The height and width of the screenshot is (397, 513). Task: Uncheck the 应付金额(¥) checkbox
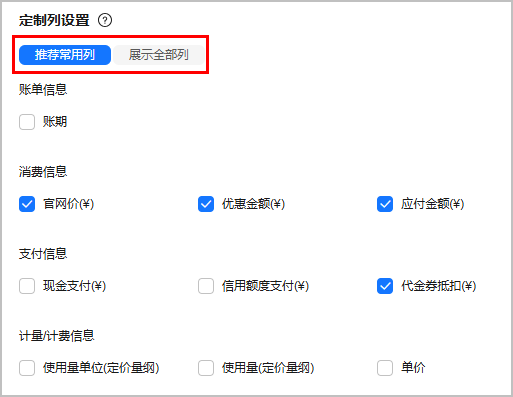coord(385,204)
